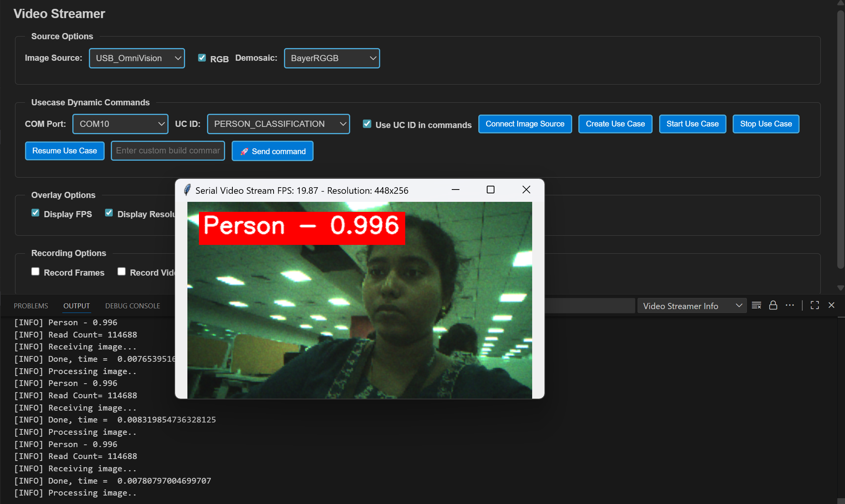Image resolution: width=845 pixels, height=504 pixels.
Task: Click Connect Image Source
Action: [525, 124]
